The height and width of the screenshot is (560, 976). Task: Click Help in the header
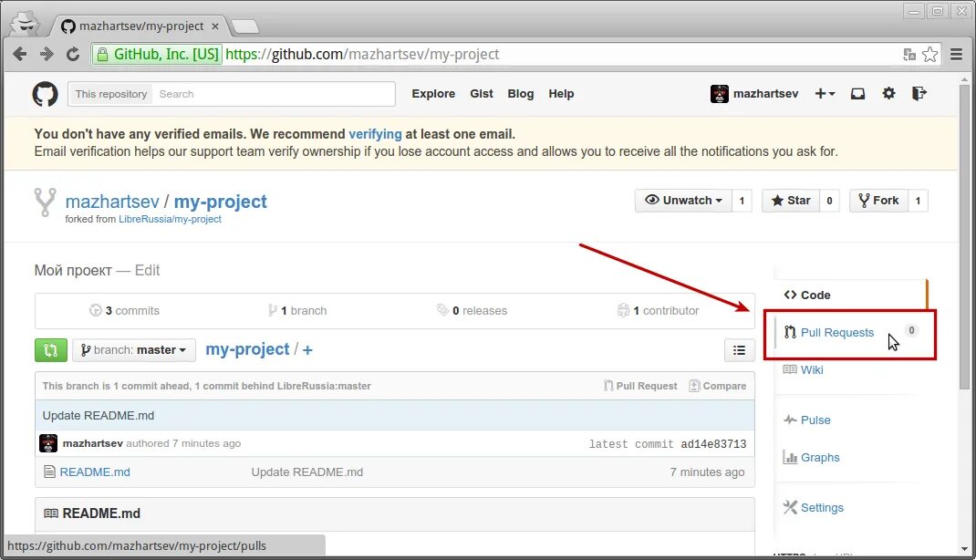561,94
